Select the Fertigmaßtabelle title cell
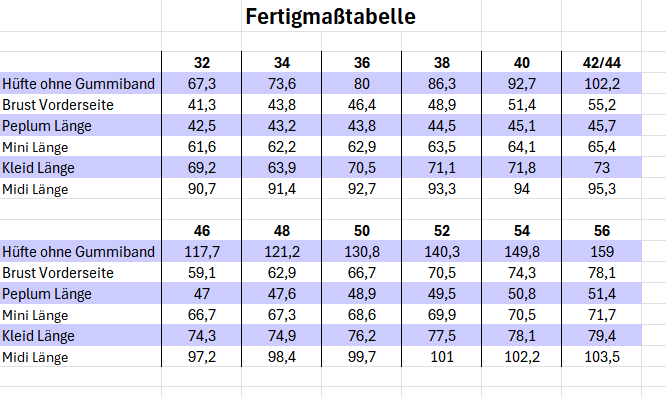666x397 pixels. pyautogui.click(x=330, y=17)
